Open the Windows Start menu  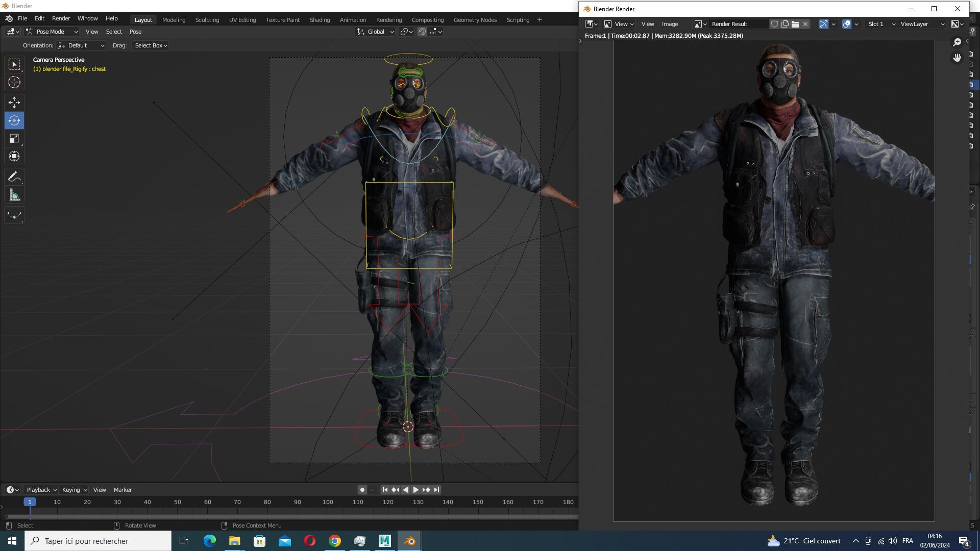pyautogui.click(x=12, y=541)
